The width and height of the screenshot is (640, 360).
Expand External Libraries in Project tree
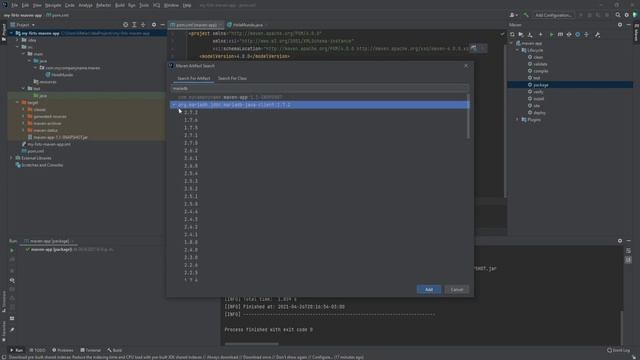coord(11,158)
